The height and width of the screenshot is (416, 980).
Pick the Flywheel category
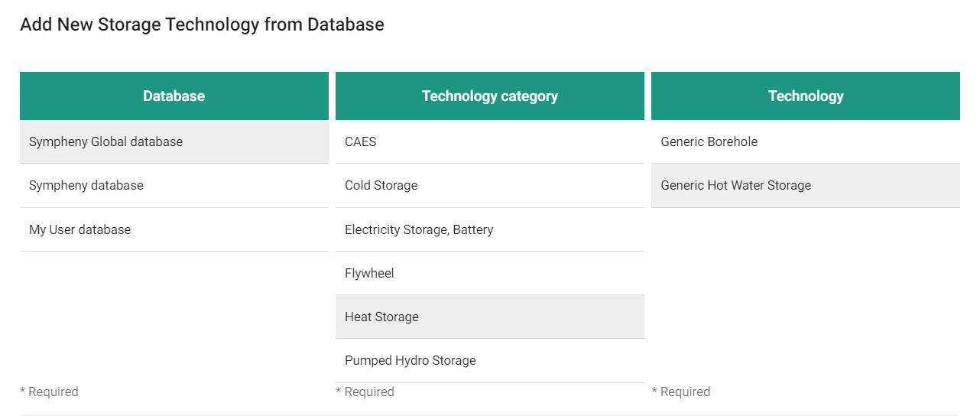369,273
